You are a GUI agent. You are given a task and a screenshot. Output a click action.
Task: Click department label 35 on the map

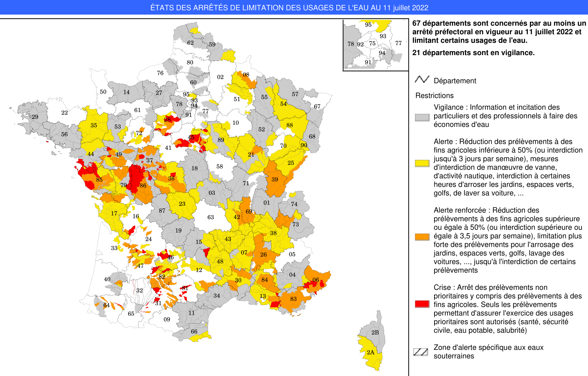coord(94,125)
